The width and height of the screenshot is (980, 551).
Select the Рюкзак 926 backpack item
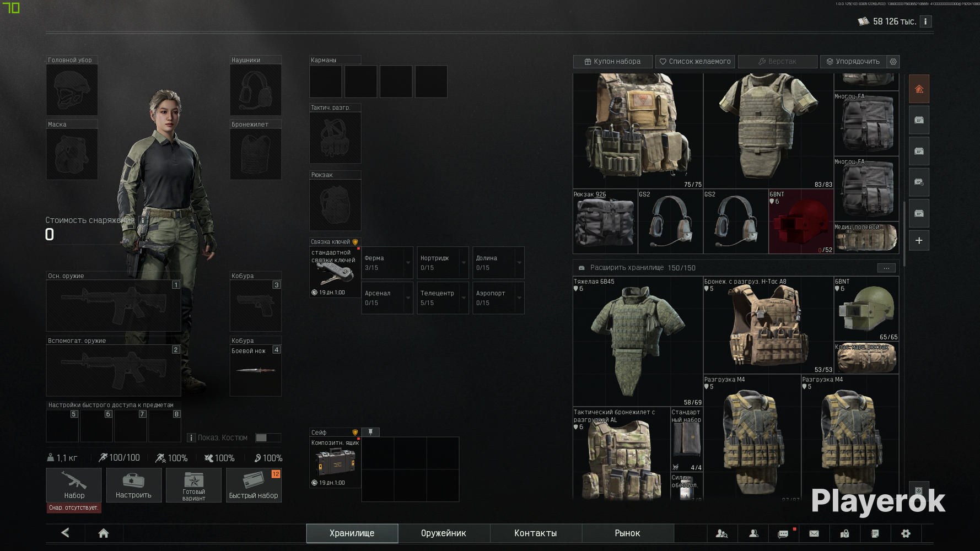pos(605,222)
